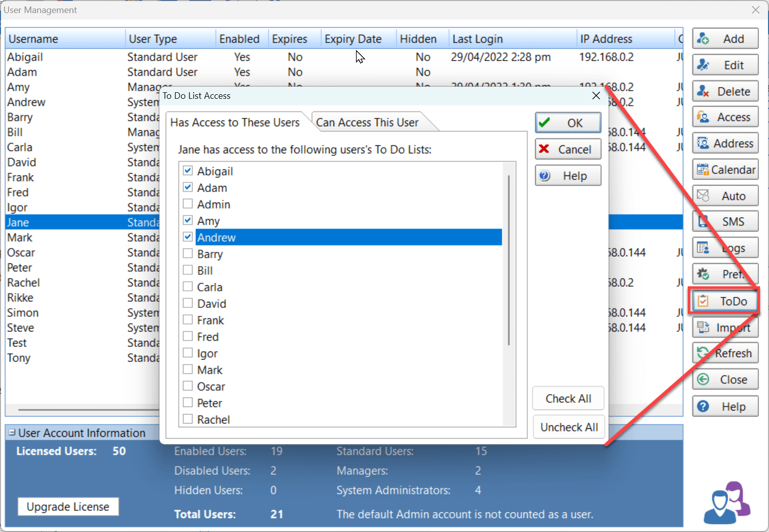
Task: Open the SMS settings button
Action: click(725, 222)
